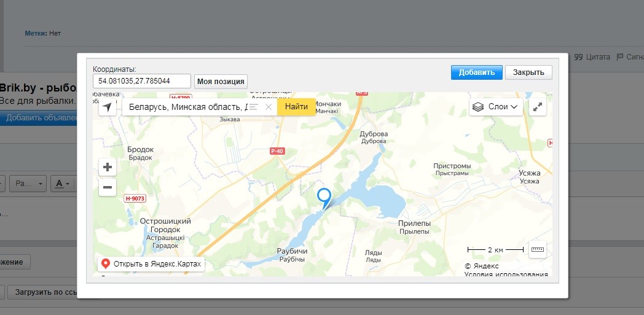Click the Усяжа label on map
The height and width of the screenshot is (315, 644).
(530, 173)
